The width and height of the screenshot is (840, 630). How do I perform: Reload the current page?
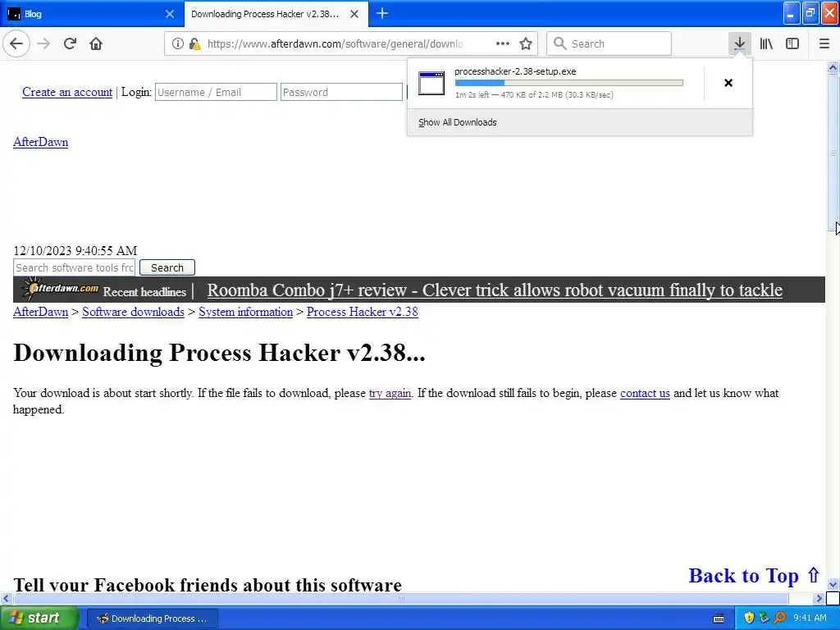click(x=71, y=43)
